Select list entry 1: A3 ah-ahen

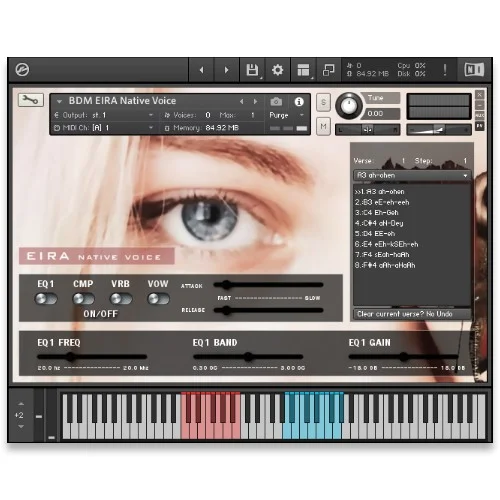[412, 192]
